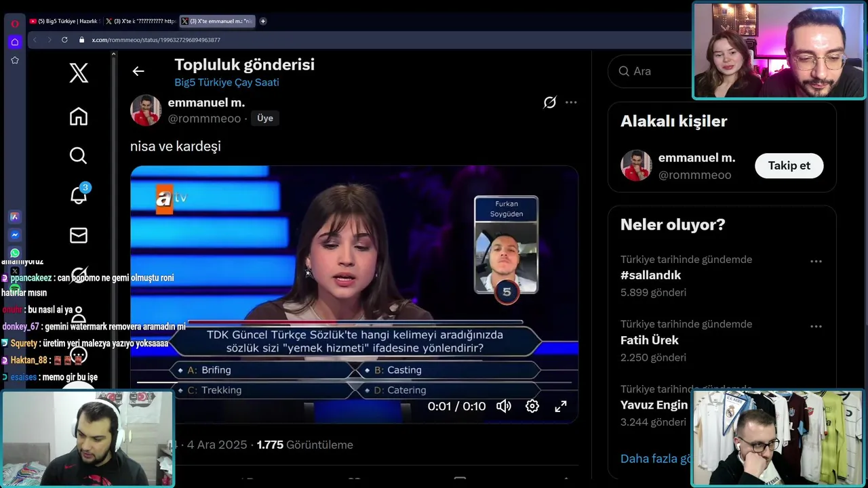
Task: Open video settings gear
Action: pyautogui.click(x=532, y=406)
